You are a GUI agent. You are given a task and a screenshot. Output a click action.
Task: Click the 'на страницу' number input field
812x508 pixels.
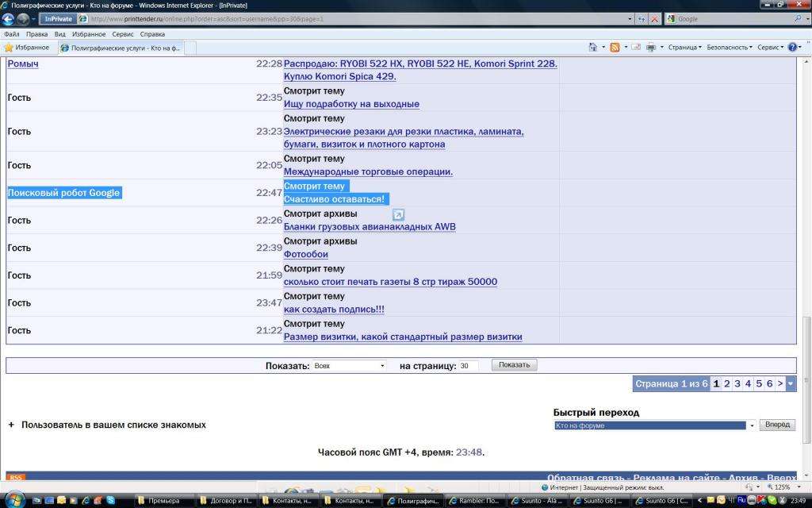468,366
